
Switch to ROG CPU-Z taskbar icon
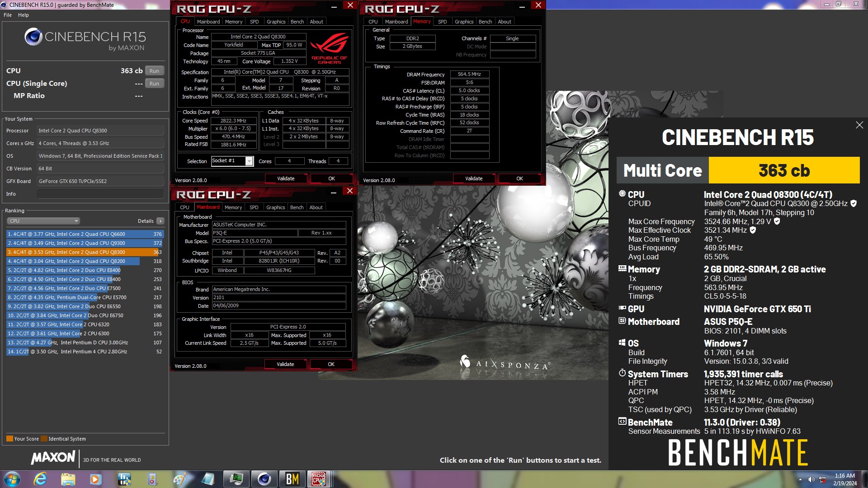(x=319, y=479)
